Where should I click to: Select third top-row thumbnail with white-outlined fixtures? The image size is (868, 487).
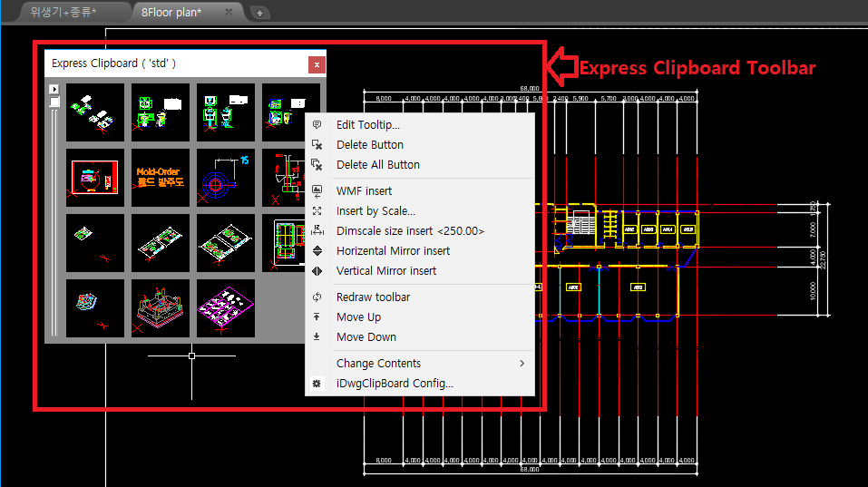coord(226,112)
